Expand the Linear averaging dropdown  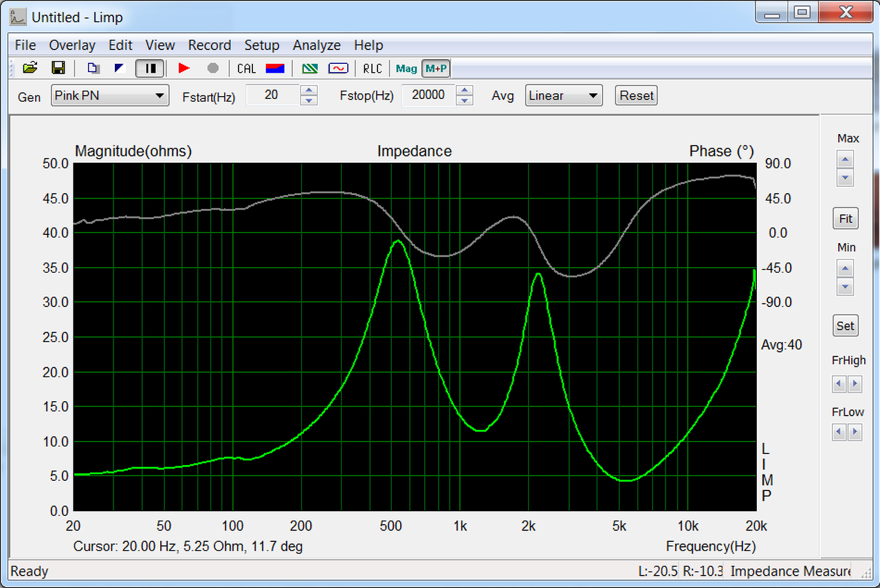click(564, 95)
